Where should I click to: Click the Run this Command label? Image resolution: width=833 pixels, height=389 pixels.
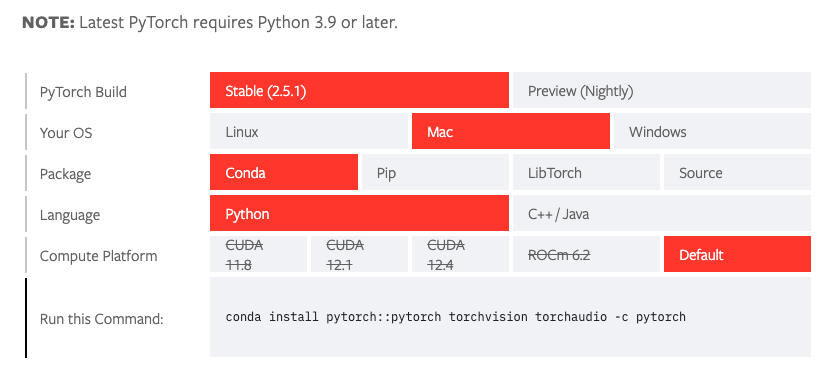tap(101, 319)
